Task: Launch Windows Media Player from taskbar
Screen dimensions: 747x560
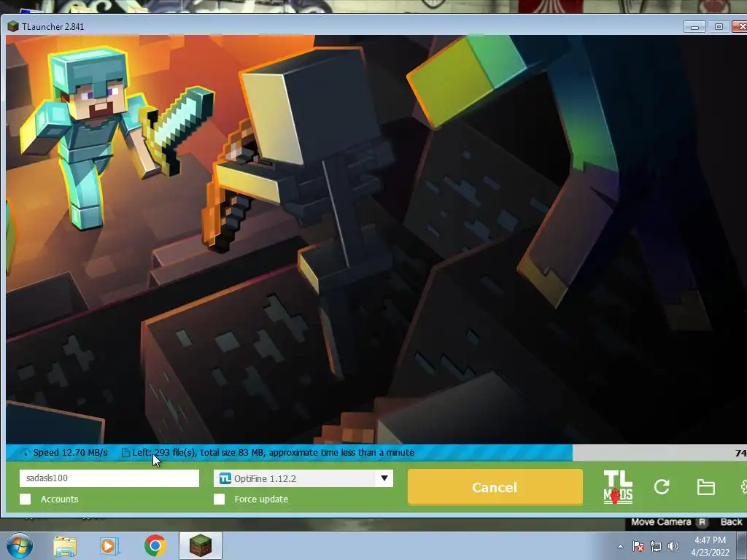Action: coord(109,545)
